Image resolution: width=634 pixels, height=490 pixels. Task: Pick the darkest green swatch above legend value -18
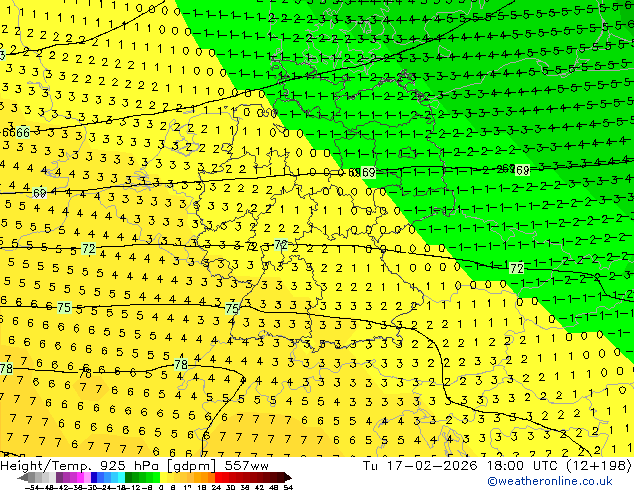[x=129, y=478]
